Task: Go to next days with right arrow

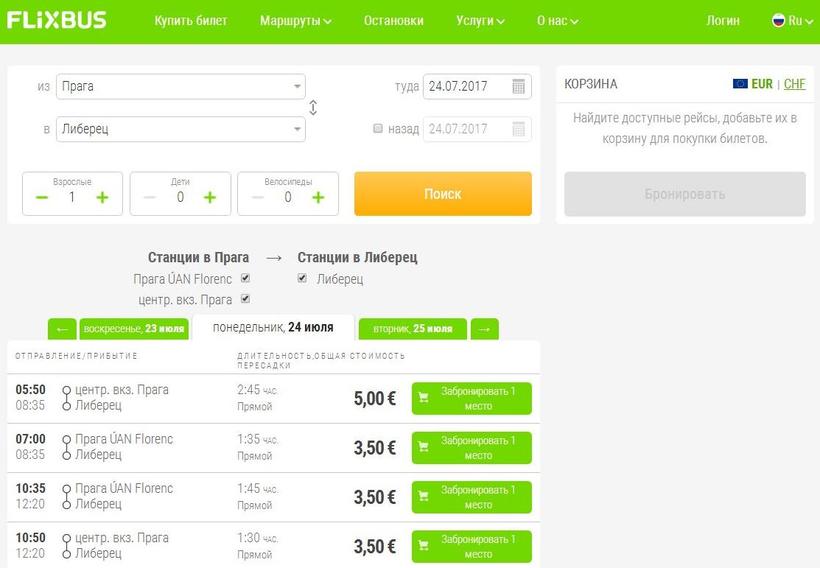Action: [485, 329]
